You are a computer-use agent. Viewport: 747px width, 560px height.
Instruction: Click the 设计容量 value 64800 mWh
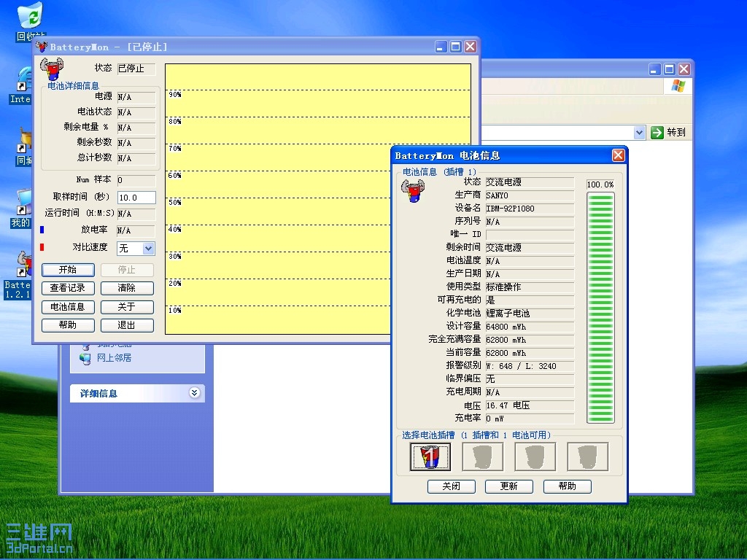coord(530,327)
